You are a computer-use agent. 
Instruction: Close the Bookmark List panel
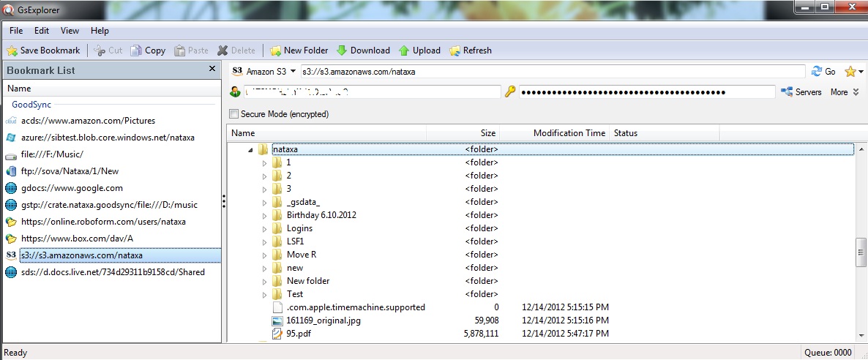pos(212,69)
